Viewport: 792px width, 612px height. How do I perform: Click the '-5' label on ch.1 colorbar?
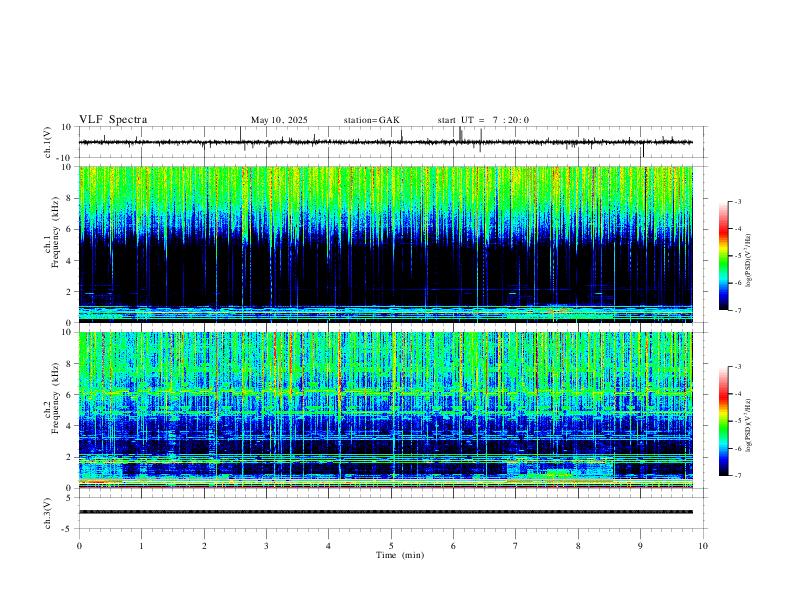pos(737,256)
